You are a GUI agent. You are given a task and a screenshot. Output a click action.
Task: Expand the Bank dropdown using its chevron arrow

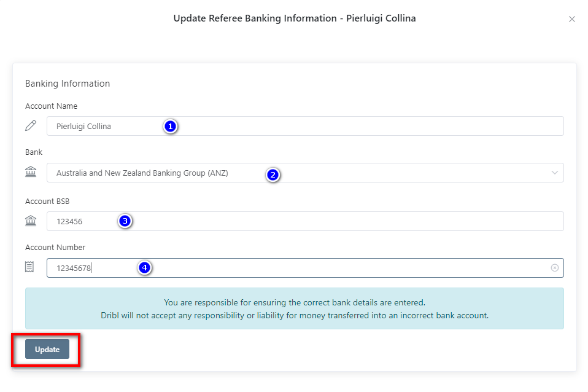[x=555, y=173]
